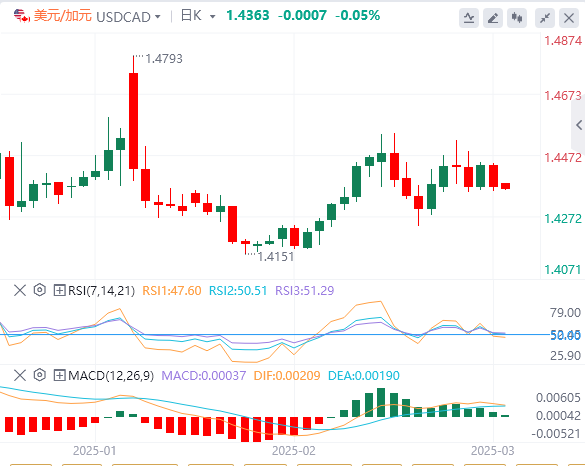The width and height of the screenshot is (585, 466).
Task: Click the latest small red candlestick
Action: pyautogui.click(x=506, y=186)
